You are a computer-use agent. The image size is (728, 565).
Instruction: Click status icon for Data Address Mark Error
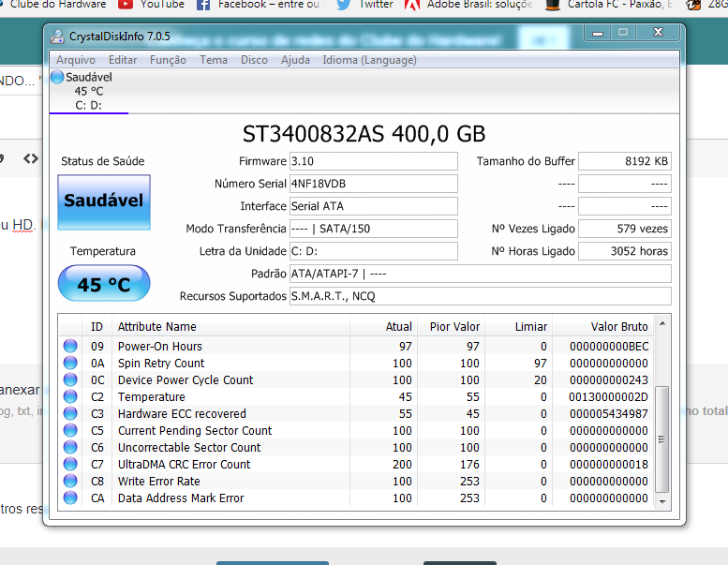pyautogui.click(x=70, y=498)
